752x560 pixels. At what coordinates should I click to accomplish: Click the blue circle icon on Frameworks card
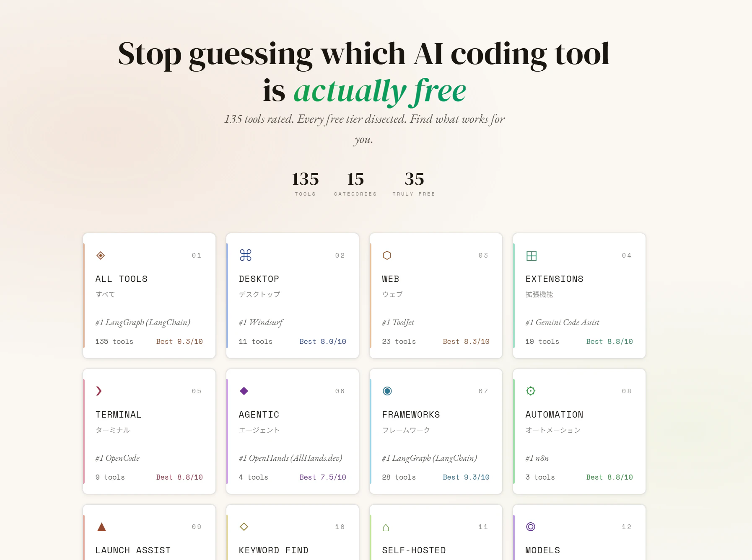click(387, 391)
